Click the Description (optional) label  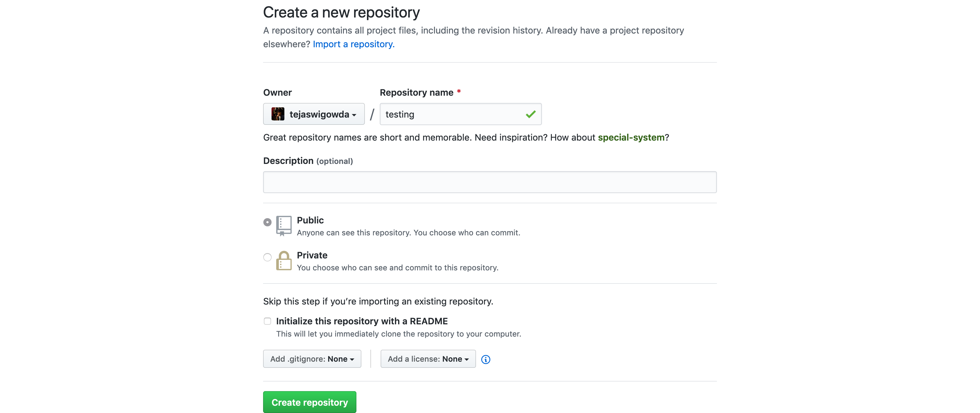point(308,161)
